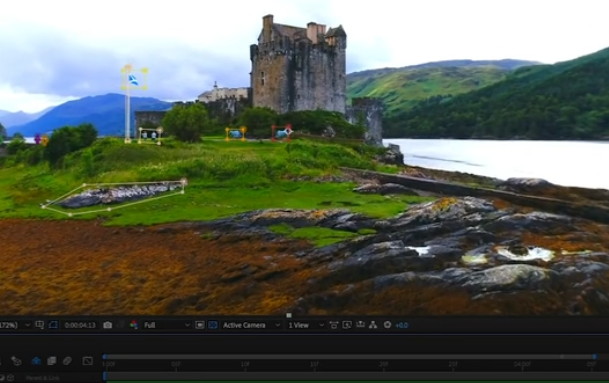Open the composition flowchart icon
Screen dimensions: 609x383
373,325
